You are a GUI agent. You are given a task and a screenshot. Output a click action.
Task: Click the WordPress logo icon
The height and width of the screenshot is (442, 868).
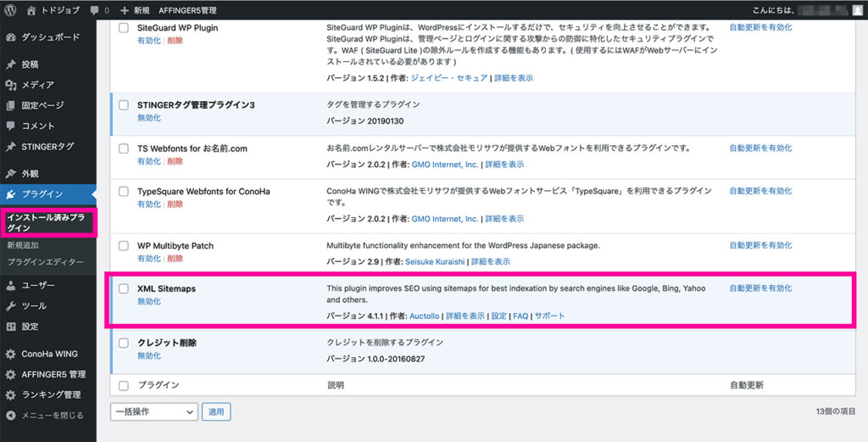10,10
